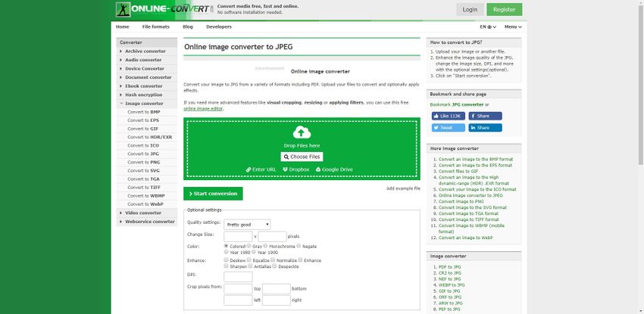
Task: Select the Gray color radio button
Action: click(249, 246)
